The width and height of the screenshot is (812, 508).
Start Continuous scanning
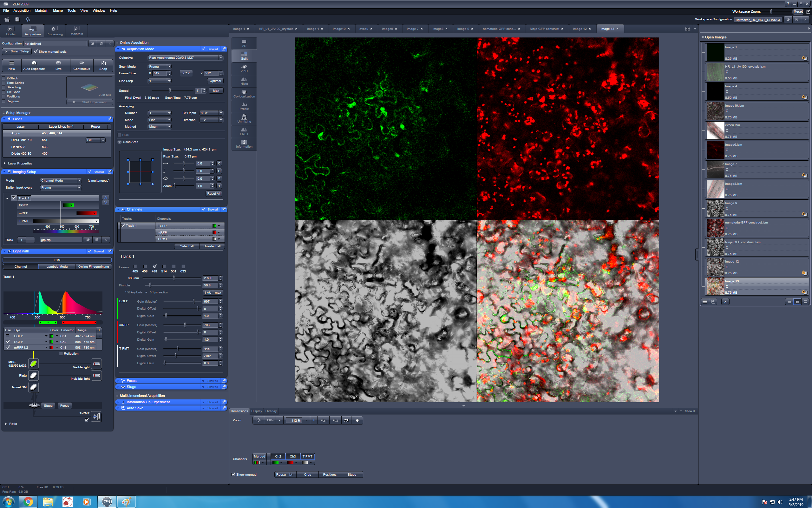pos(82,65)
